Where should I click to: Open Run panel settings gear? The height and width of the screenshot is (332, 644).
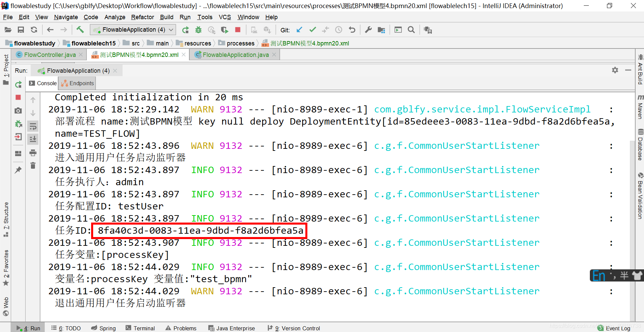(615, 70)
